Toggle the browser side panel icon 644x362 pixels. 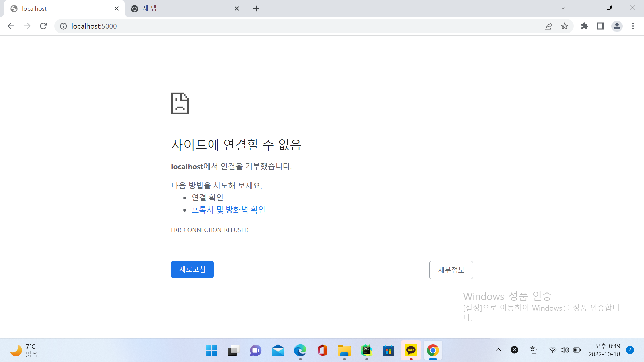601,26
